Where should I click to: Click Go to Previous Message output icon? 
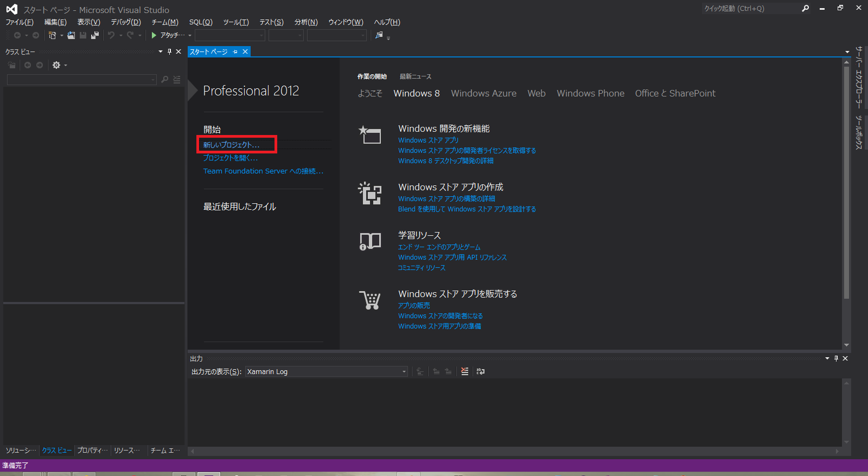click(x=436, y=371)
